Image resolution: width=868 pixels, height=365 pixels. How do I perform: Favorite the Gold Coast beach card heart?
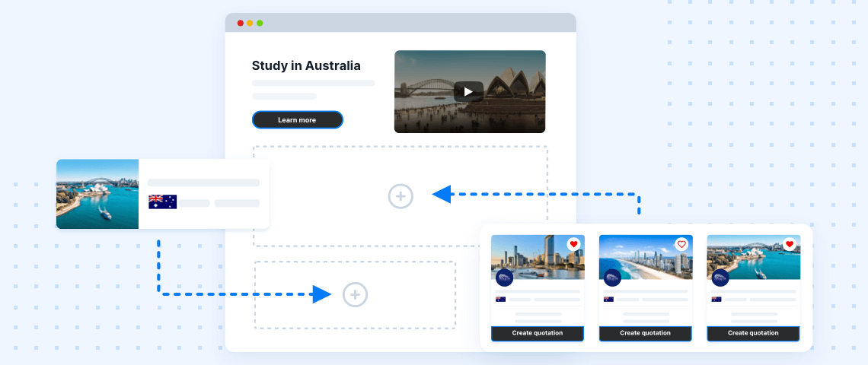(x=681, y=244)
